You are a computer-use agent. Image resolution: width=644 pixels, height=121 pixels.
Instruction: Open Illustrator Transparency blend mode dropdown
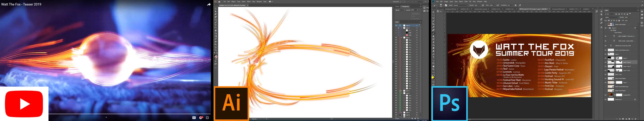[x=400, y=10]
